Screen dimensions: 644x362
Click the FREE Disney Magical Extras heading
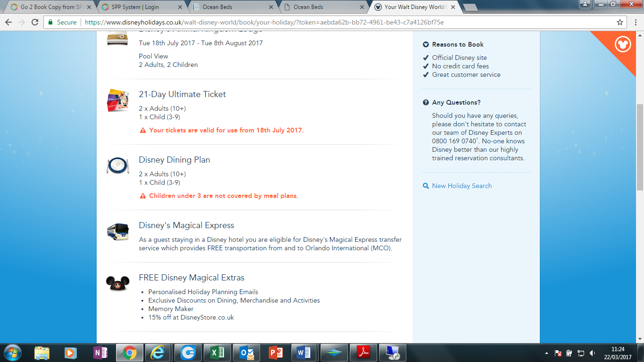pos(192,278)
